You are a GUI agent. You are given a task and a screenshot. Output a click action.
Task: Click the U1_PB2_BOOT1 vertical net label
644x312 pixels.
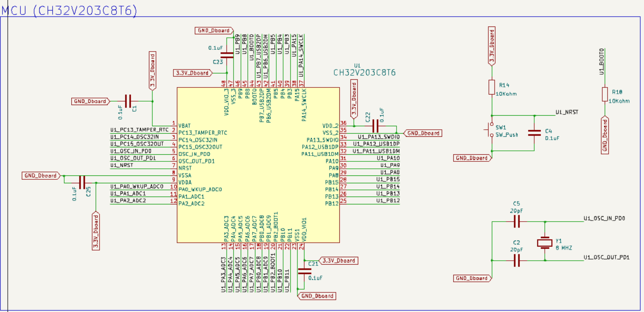tap(273, 273)
